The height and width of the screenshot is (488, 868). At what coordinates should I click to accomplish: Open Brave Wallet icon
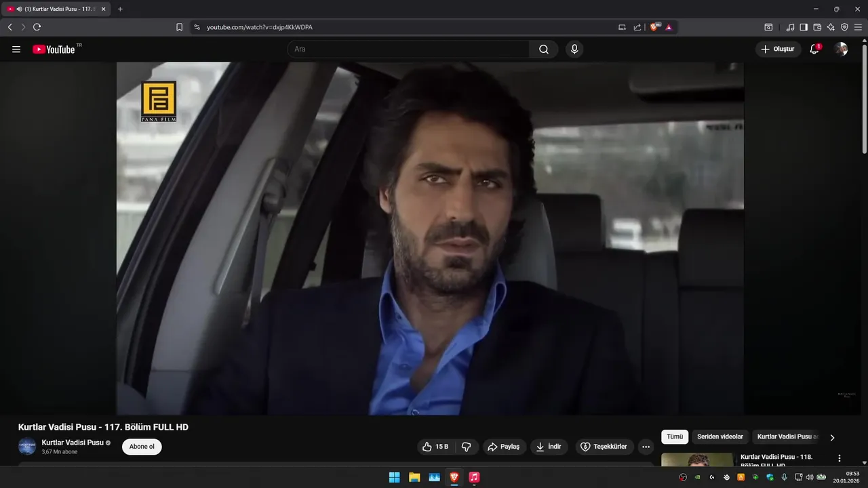click(817, 27)
